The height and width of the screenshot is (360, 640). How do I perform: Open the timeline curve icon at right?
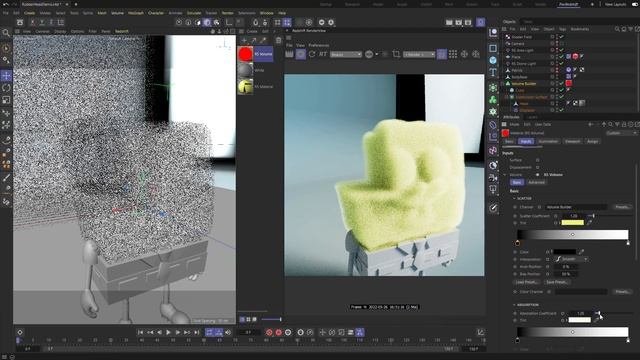[481, 332]
